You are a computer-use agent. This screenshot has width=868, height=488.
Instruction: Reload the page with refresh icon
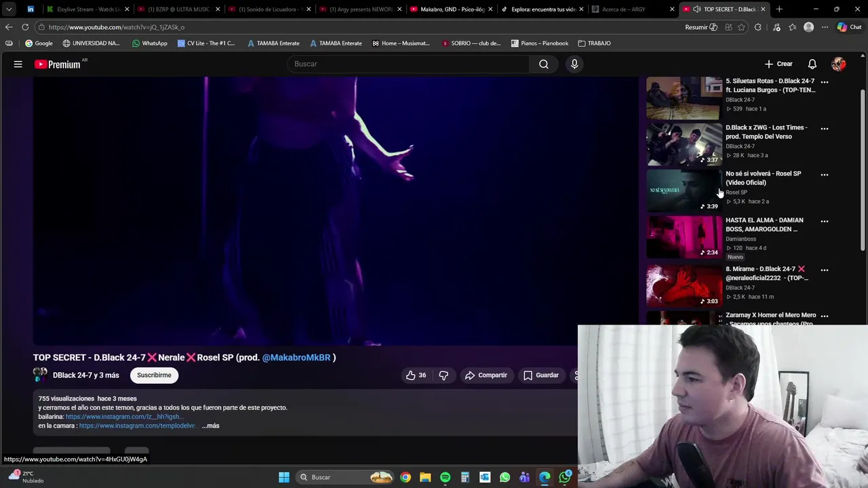[25, 27]
